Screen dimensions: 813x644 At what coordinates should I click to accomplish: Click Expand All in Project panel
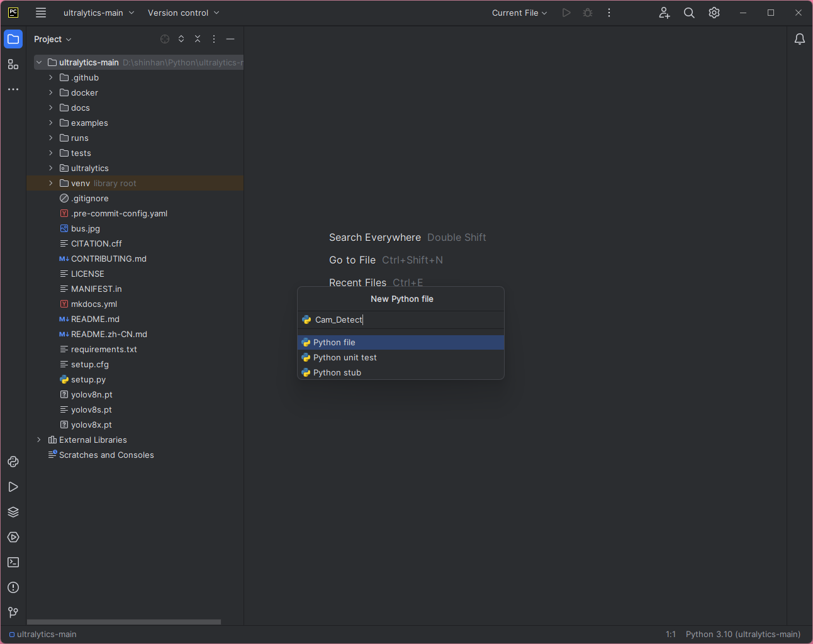pyautogui.click(x=181, y=39)
